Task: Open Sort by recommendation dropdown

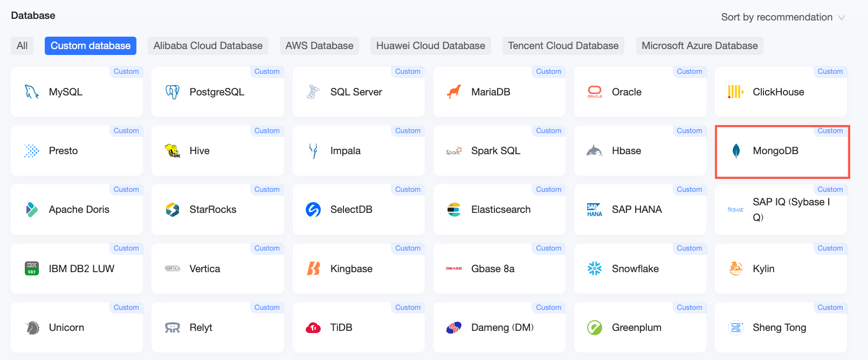Action: click(x=783, y=17)
